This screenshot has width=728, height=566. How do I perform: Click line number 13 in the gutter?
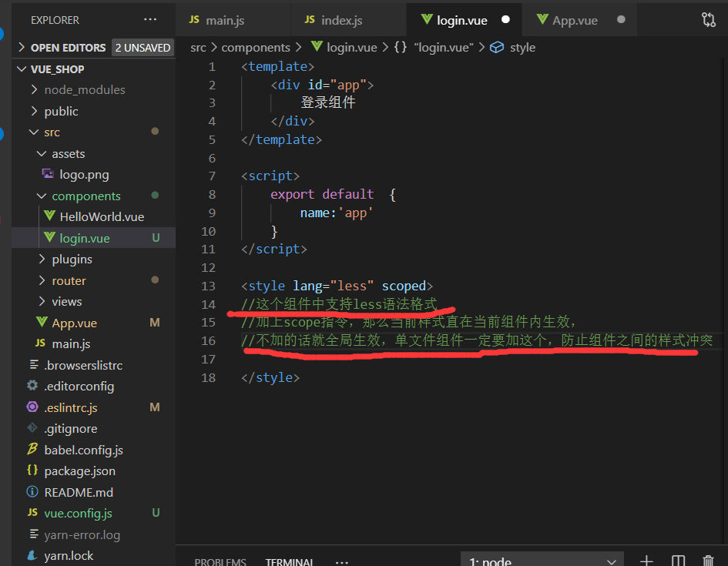(x=209, y=286)
